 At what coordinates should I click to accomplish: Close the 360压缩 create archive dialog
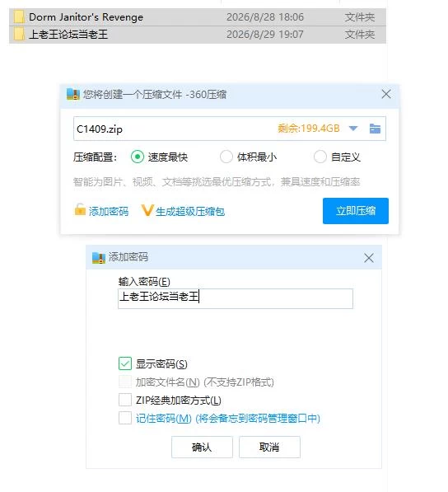click(x=386, y=94)
